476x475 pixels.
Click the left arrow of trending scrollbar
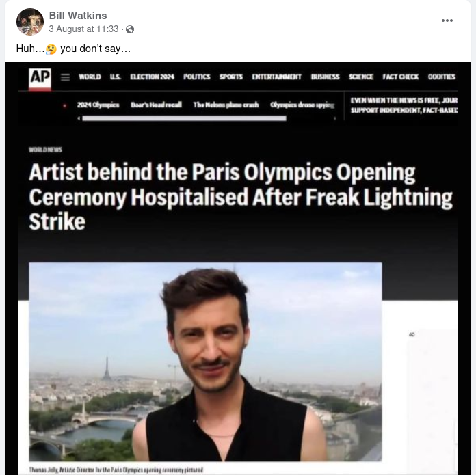[x=79, y=118]
